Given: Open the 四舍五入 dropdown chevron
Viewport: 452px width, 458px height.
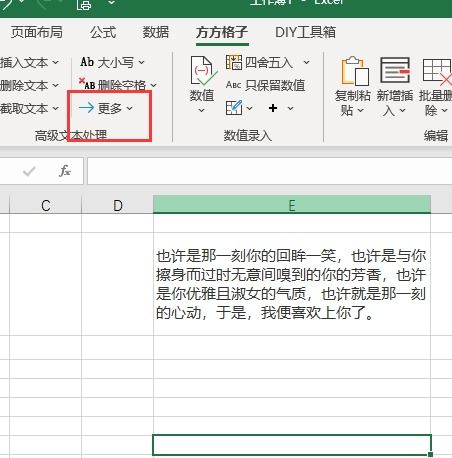Looking at the screenshot, I should 307,62.
